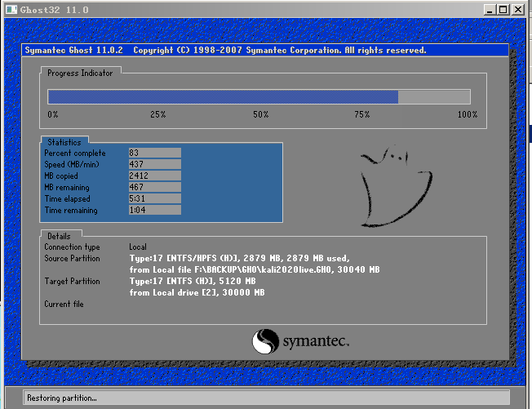The width and height of the screenshot is (532, 409).
Task: Click the blue restore progress bar
Action: pyautogui.click(x=259, y=96)
